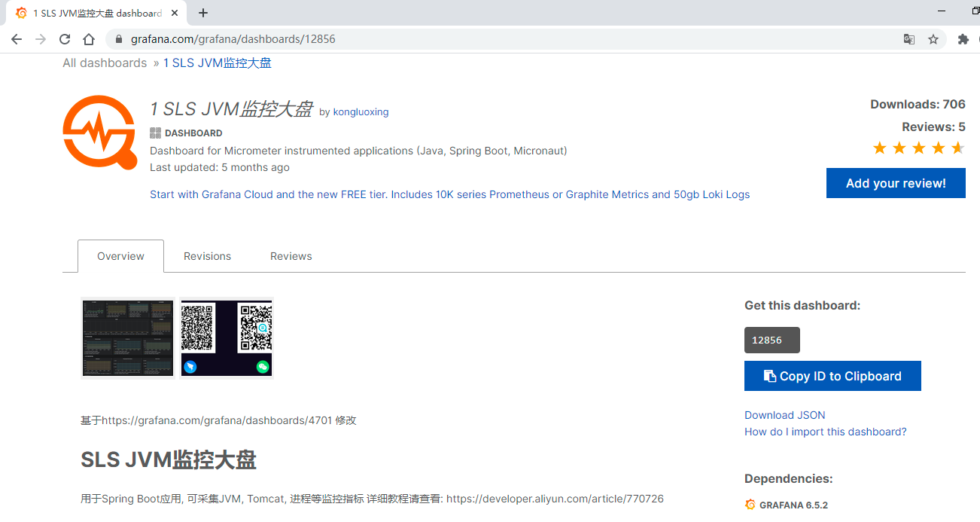Click the DASHBOARD grid badge icon

pyautogui.click(x=155, y=133)
